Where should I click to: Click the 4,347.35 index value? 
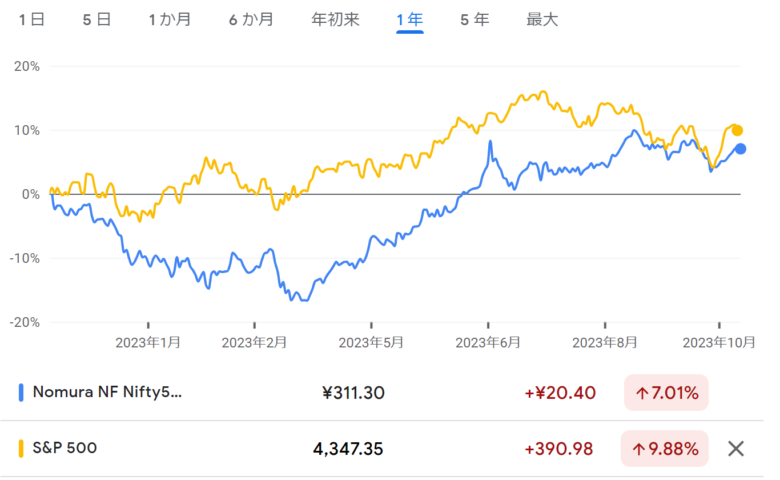point(348,448)
